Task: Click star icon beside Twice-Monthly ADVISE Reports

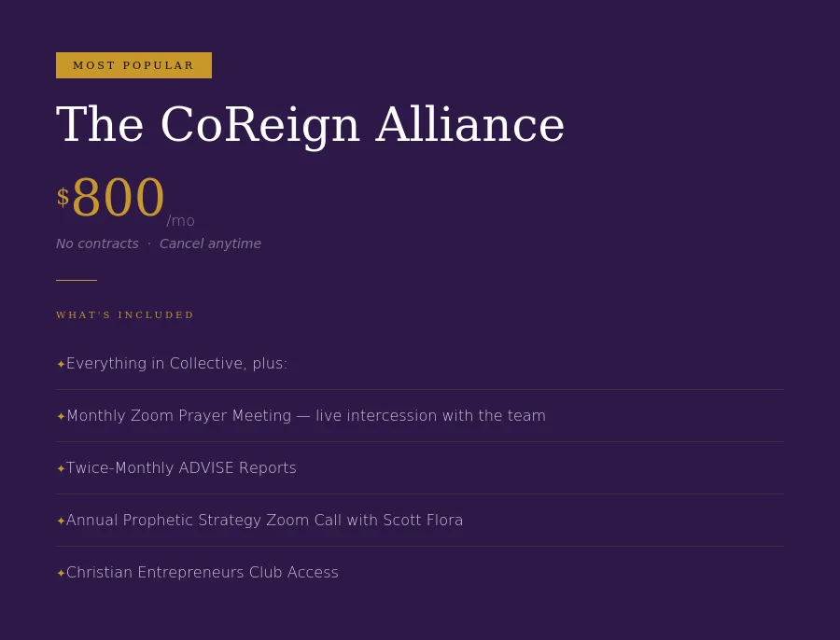Action: click(61, 468)
